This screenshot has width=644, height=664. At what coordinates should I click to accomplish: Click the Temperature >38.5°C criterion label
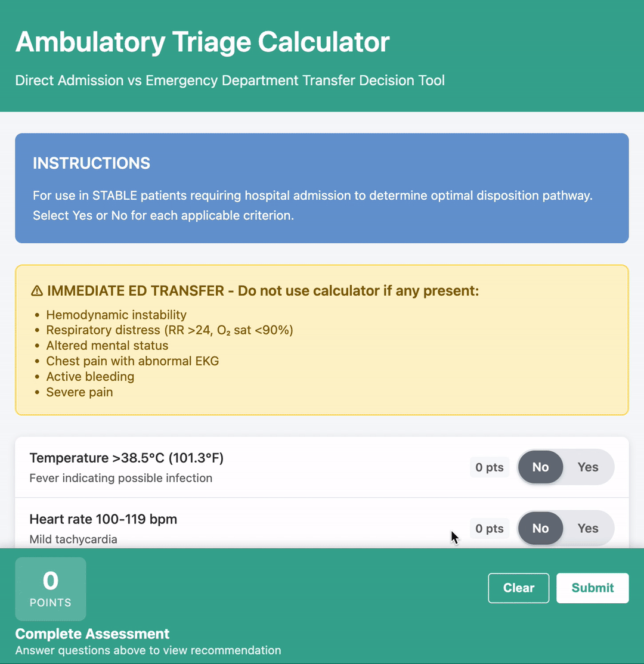[126, 458]
